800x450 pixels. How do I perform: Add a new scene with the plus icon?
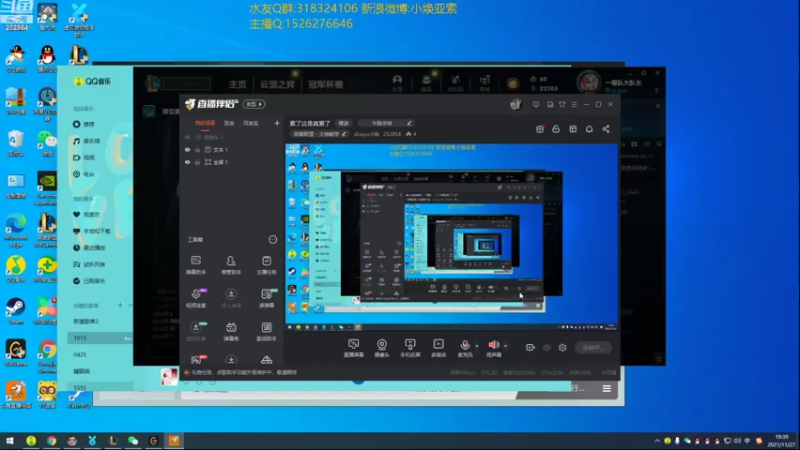pyautogui.click(x=277, y=123)
